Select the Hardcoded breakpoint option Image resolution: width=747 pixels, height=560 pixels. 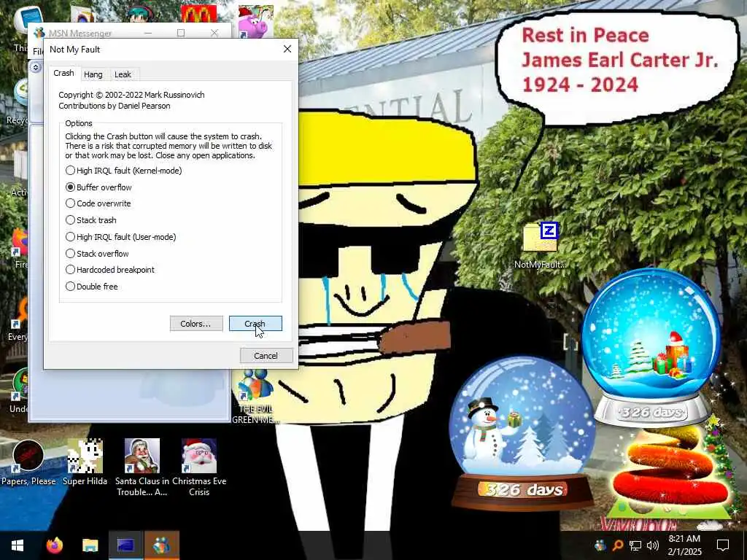(x=110, y=270)
